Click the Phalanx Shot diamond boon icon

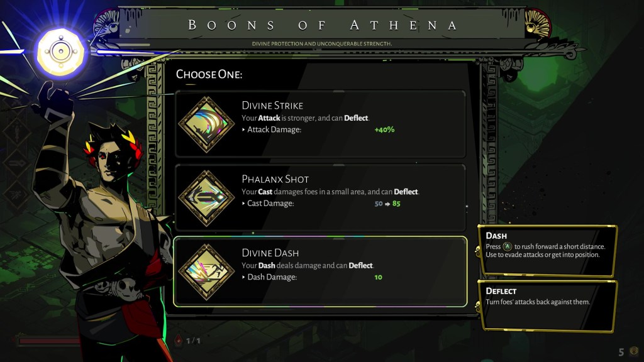[206, 197]
